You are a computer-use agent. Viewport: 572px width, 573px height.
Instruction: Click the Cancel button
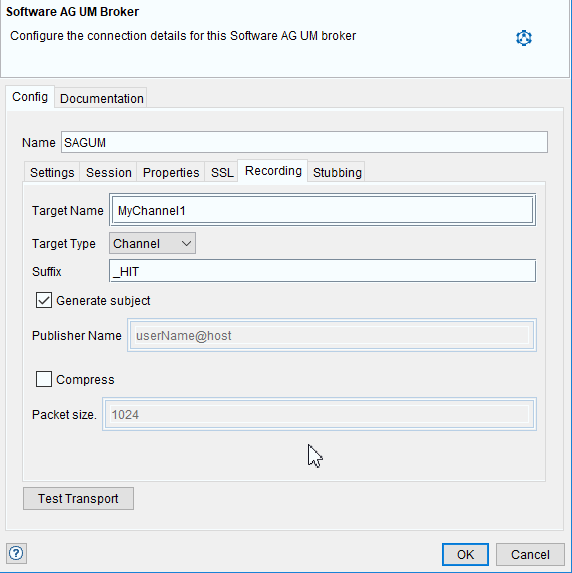(530, 554)
